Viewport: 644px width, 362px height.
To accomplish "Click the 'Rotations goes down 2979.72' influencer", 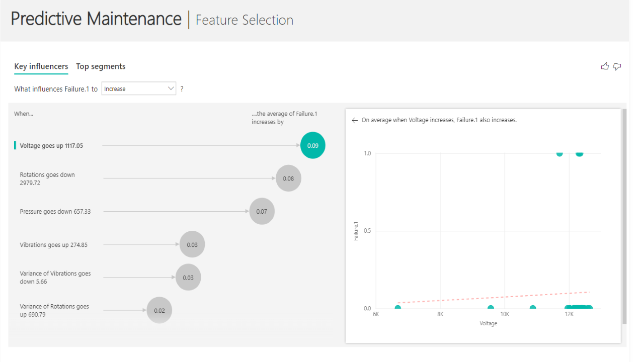I will point(47,179).
